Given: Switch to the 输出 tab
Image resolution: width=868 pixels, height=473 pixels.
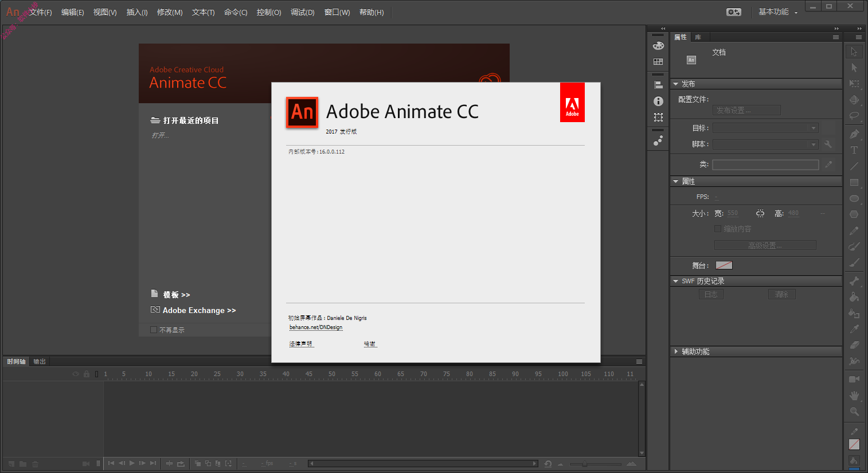Looking at the screenshot, I should pyautogui.click(x=40, y=362).
